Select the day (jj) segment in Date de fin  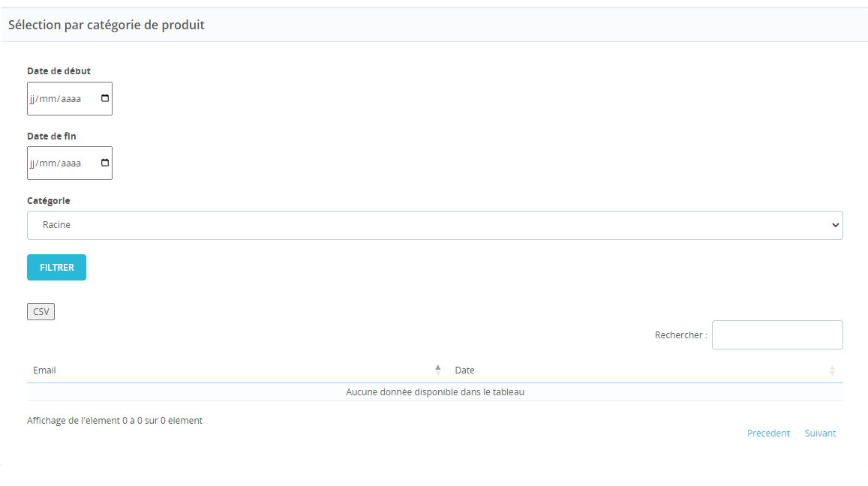point(33,163)
